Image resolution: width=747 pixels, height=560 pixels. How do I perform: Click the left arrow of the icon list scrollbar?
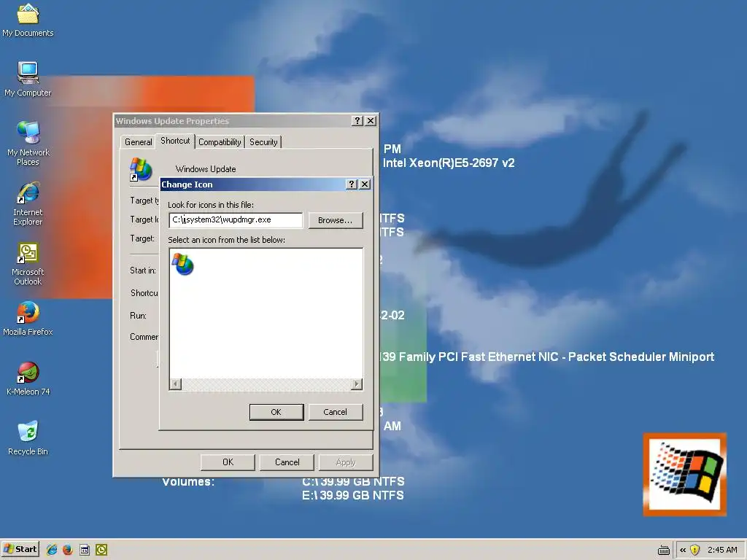point(176,384)
